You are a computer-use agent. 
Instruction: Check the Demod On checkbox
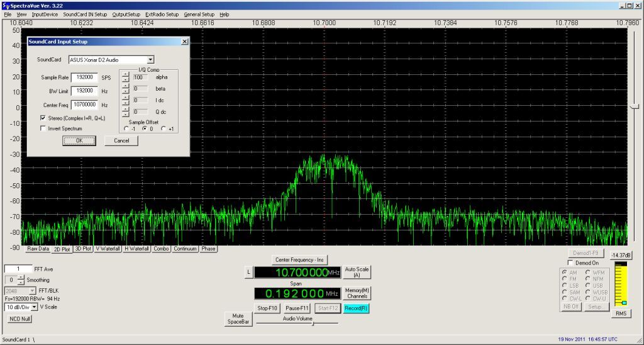tap(570, 263)
